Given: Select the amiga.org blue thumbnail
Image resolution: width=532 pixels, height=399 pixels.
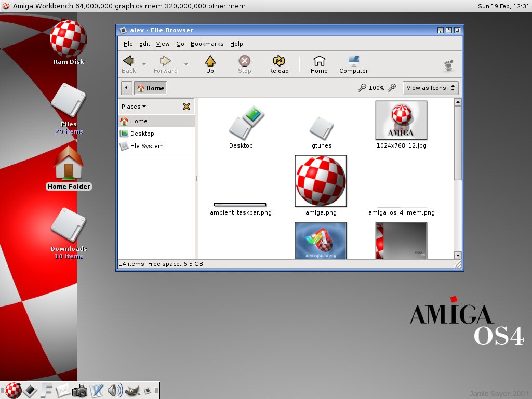Looking at the screenshot, I should coord(321,241).
